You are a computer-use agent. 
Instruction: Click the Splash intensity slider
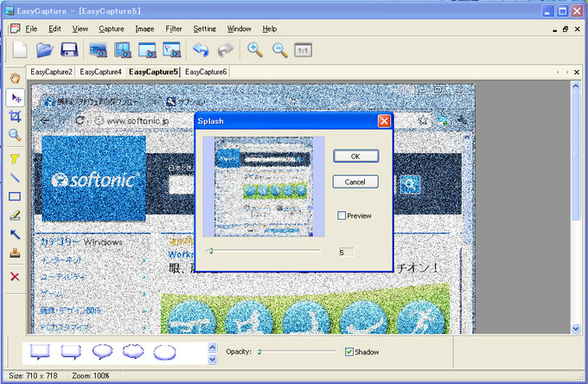pos(264,251)
